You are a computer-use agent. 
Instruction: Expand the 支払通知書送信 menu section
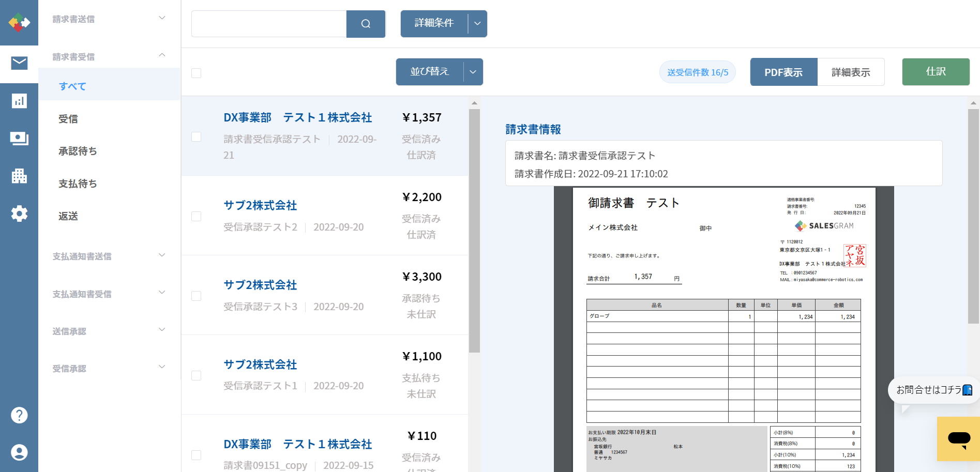click(109, 256)
